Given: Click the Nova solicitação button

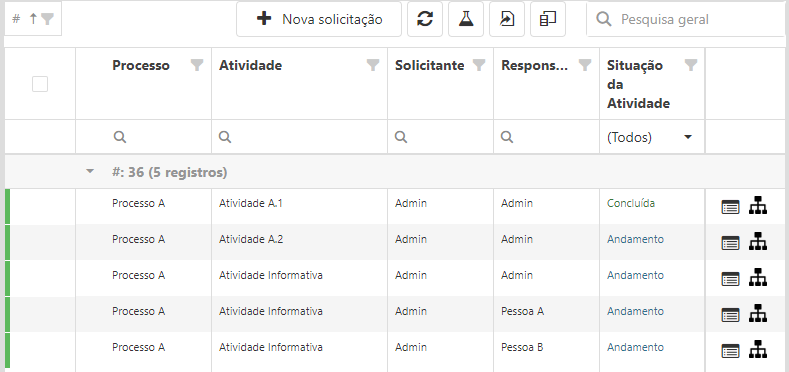Looking at the screenshot, I should coord(319,19).
